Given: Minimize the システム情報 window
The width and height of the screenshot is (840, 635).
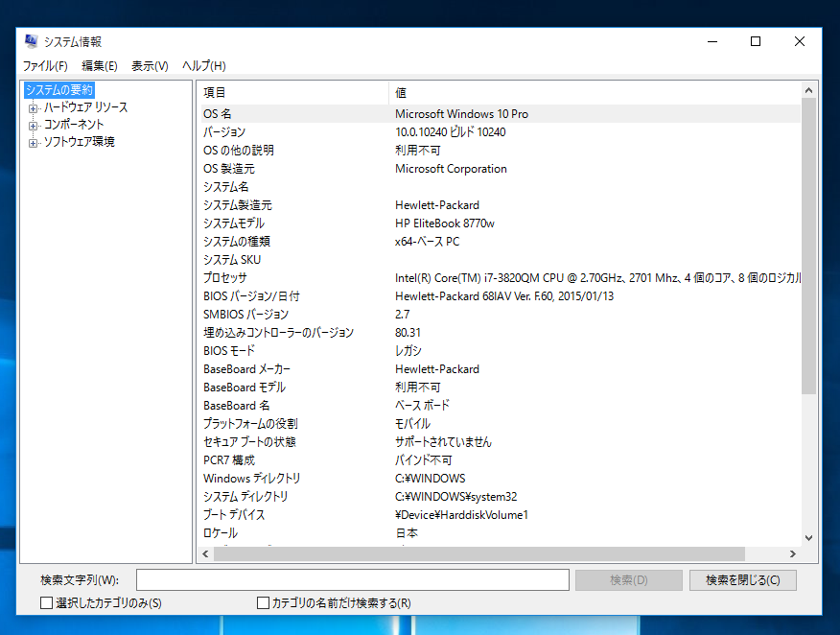Looking at the screenshot, I should (x=712, y=41).
